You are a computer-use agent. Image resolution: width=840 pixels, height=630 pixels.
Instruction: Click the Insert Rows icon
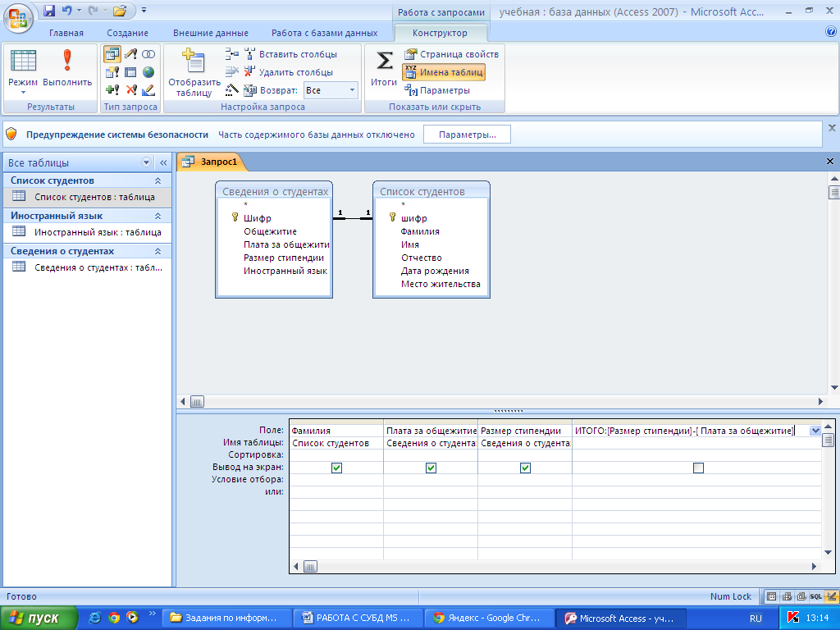pyautogui.click(x=232, y=54)
